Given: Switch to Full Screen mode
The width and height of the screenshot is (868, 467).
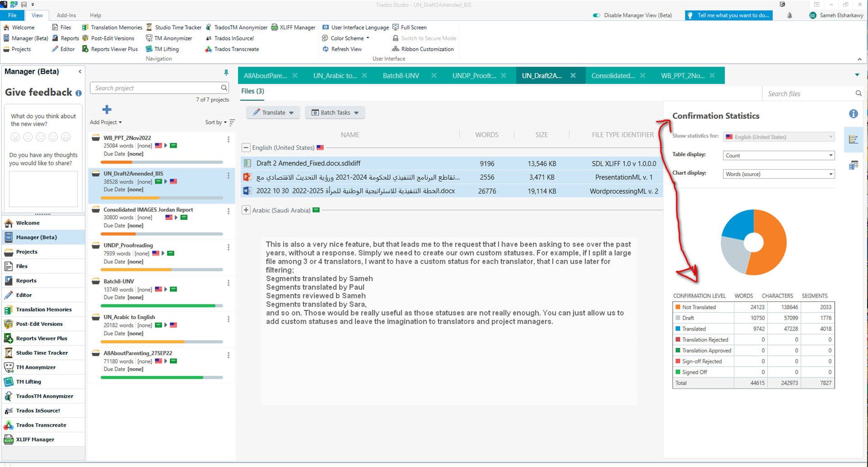Looking at the screenshot, I should 409,27.
